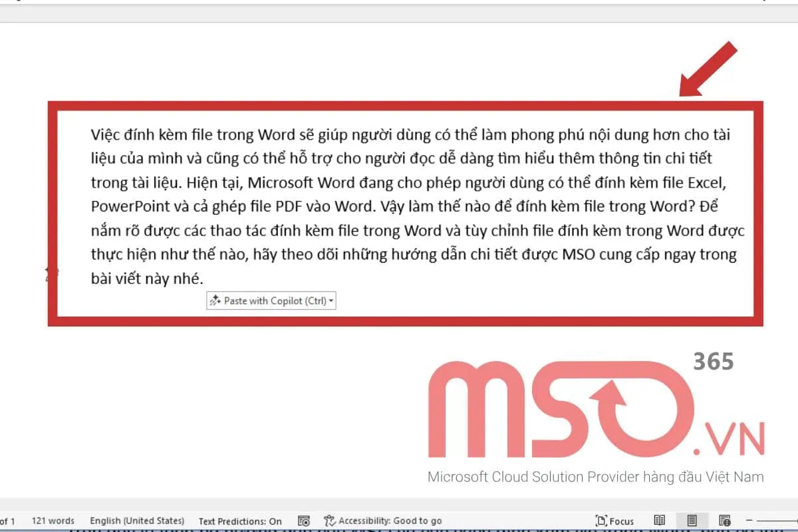Click inside the highlighted paragraph text
The height and width of the screenshot is (532, 798).
click(399, 206)
